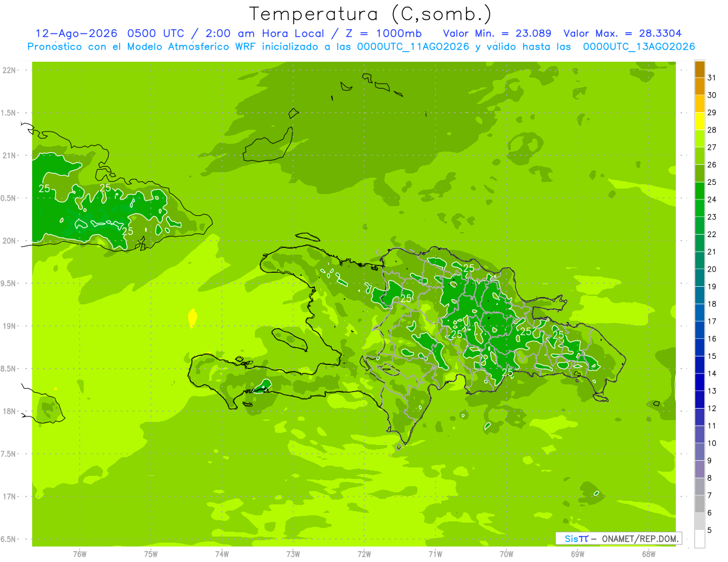
Task: Click the 22N latitude label
Action: pos(10,70)
